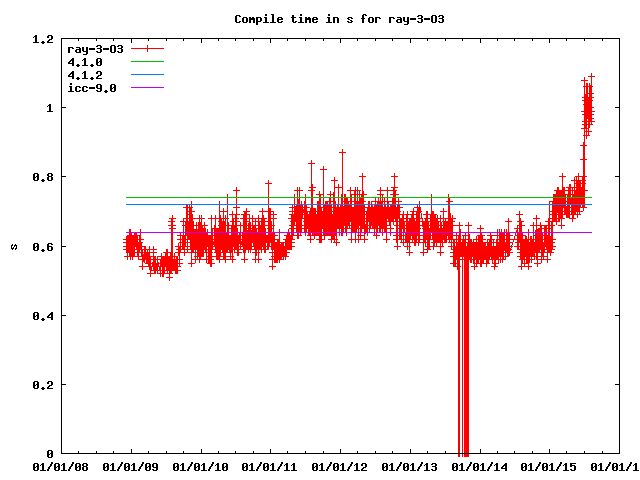Click the magenta icc-9.0 legend line sample
640x480 pixels.
(145, 88)
